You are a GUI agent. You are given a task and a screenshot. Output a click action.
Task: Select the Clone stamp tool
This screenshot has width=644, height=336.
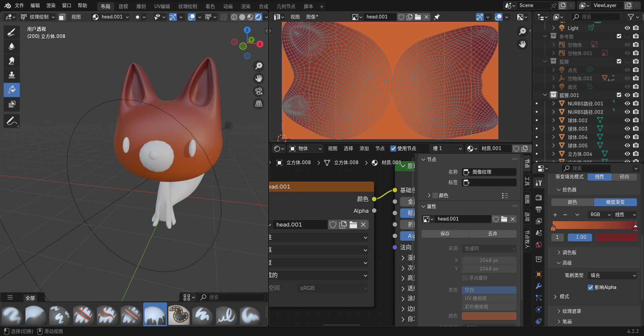point(12,75)
